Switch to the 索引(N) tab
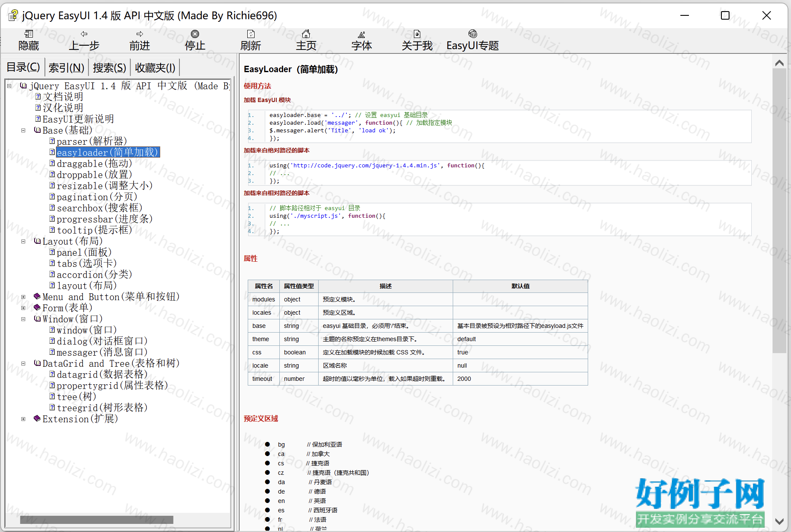This screenshot has width=791, height=532. [66, 67]
